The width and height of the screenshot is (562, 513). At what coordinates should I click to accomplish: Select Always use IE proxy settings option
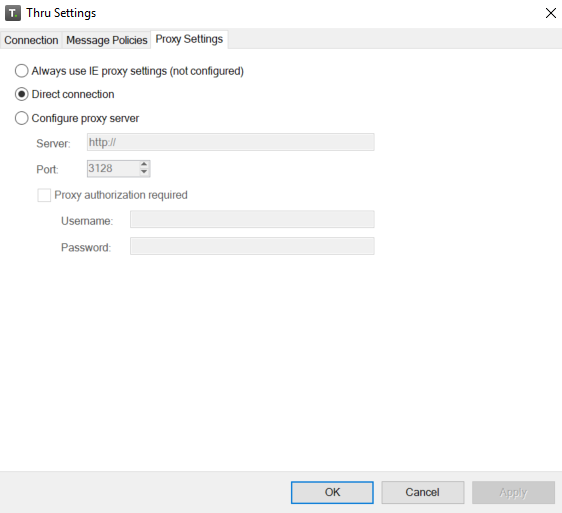pos(22,71)
